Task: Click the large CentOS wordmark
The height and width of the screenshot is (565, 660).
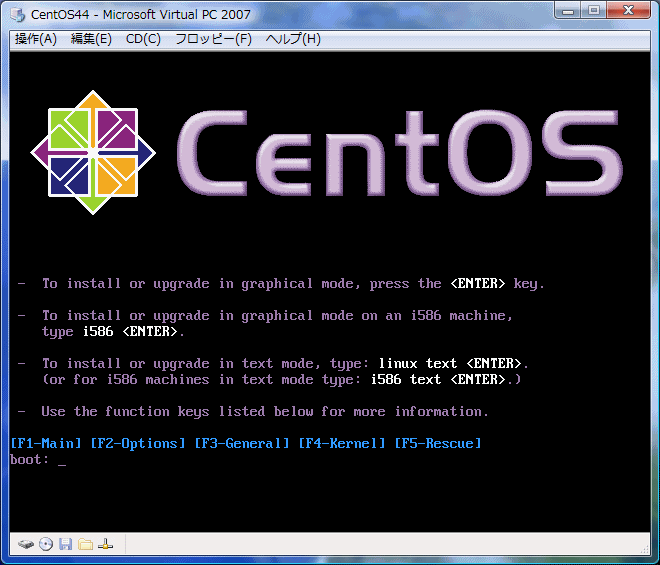Action: (x=399, y=153)
